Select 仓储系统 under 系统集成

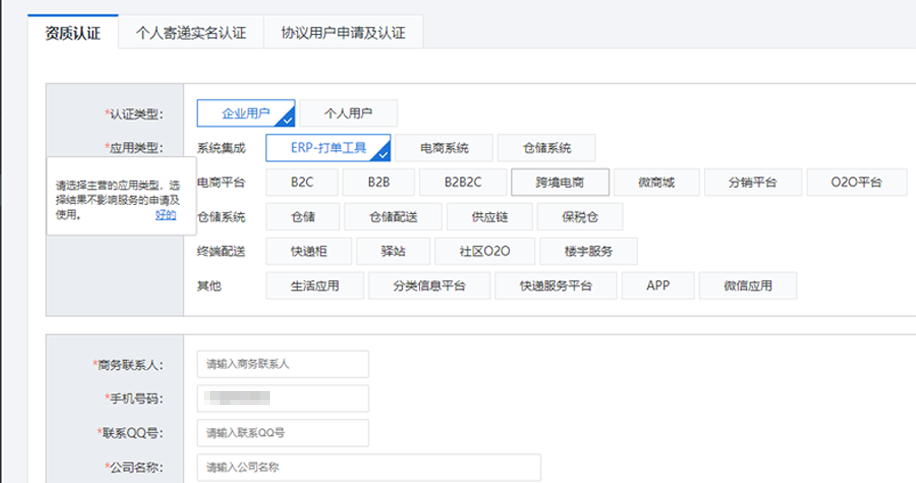click(546, 148)
